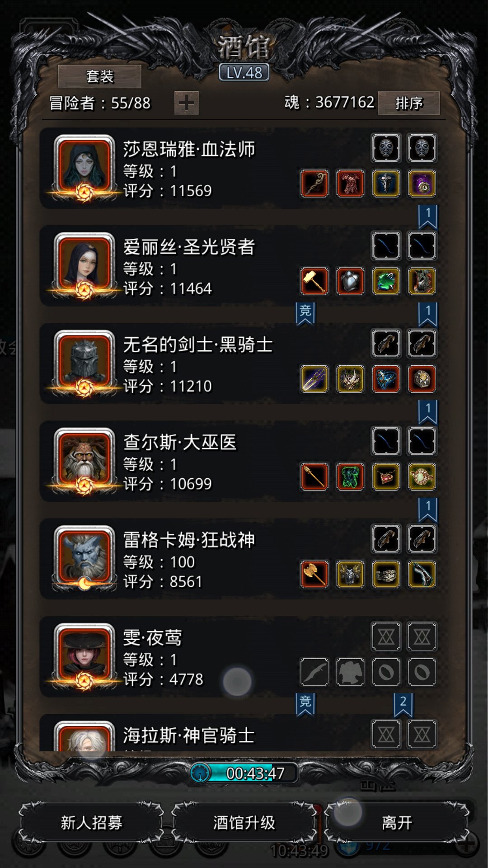Image resolution: width=488 pixels, height=868 pixels.
Task: Click the 新人招募 recruit button
Action: coord(91,822)
